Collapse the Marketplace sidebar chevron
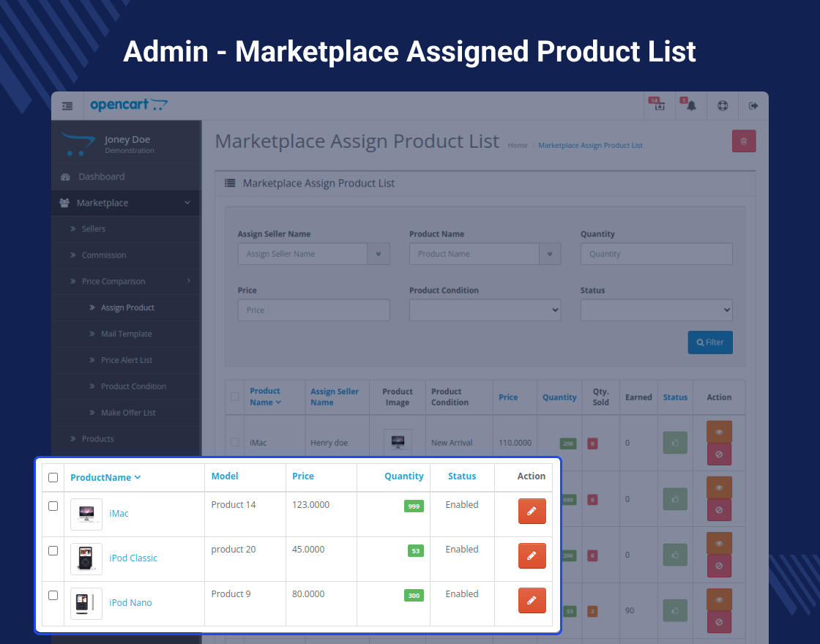820x644 pixels. coord(187,203)
